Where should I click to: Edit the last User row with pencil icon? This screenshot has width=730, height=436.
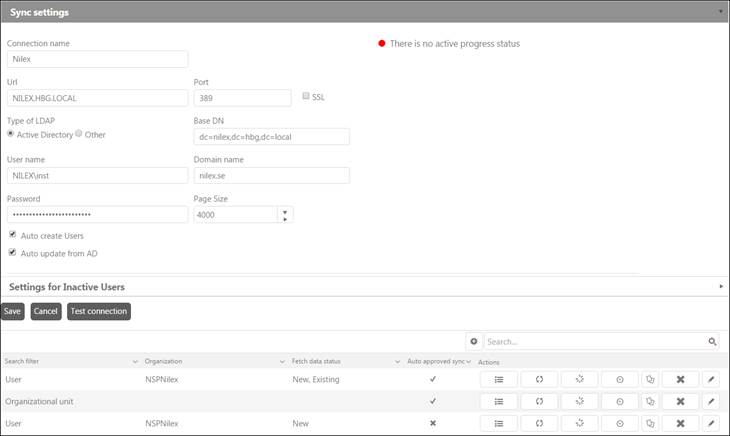click(711, 422)
